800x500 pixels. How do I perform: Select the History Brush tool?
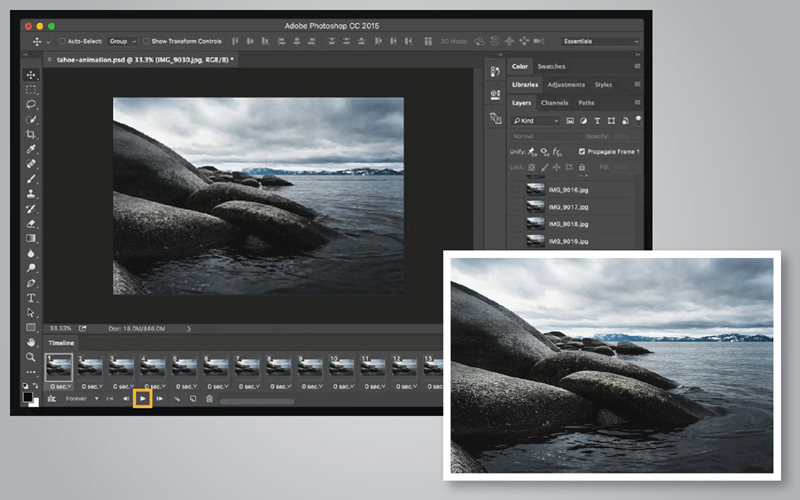(31, 209)
